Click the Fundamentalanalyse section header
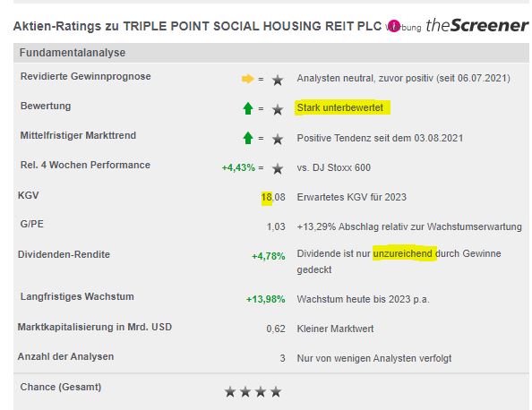This screenshot has height=410, width=532. point(271,53)
